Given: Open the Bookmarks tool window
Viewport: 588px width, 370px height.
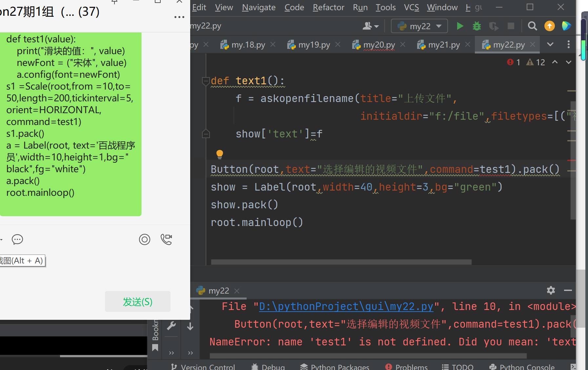Looking at the screenshot, I should coord(155,335).
